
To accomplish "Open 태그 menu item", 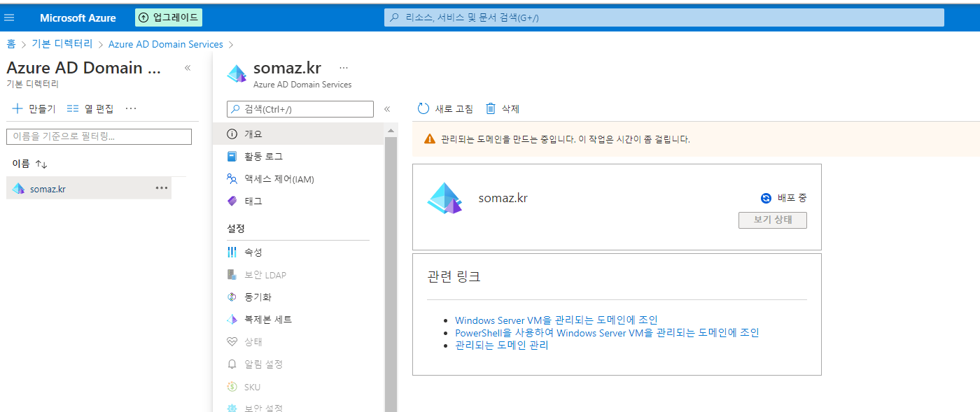I will click(299, 201).
